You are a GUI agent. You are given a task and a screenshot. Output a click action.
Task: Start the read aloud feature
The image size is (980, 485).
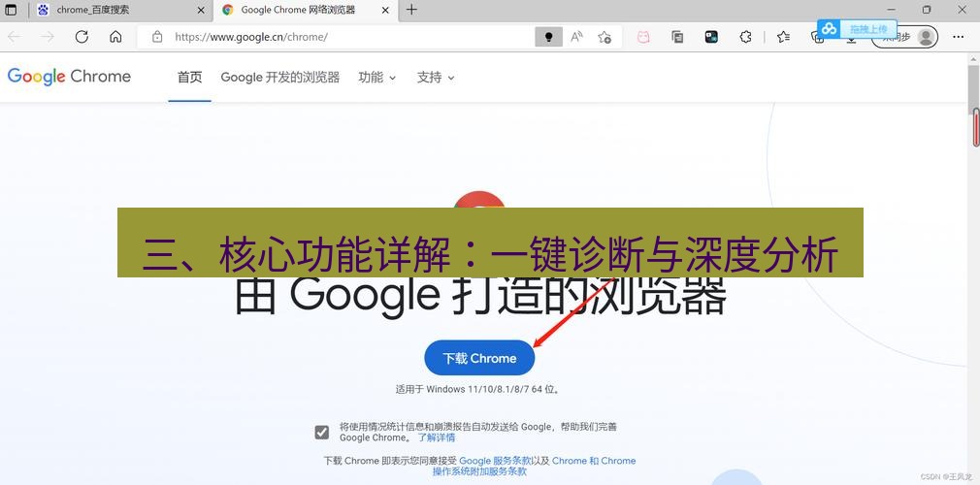[576, 37]
